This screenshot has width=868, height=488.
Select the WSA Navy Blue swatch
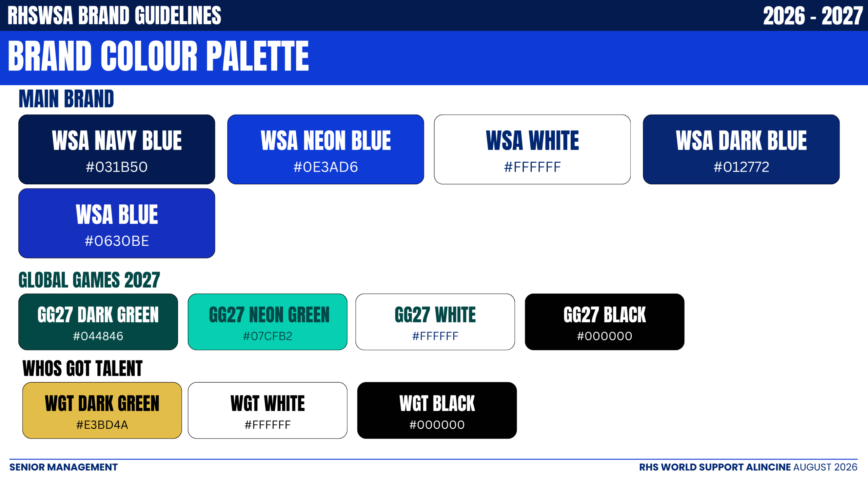click(x=117, y=149)
